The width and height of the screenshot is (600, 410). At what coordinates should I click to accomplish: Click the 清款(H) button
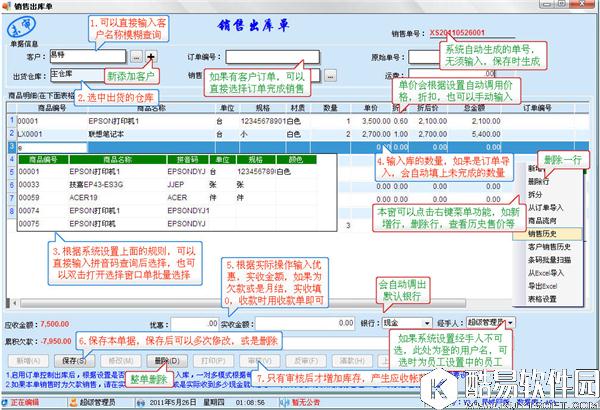pyautogui.click(x=352, y=361)
